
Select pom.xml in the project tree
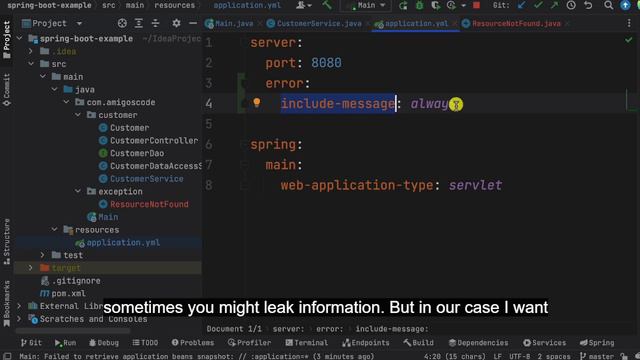click(x=62, y=293)
